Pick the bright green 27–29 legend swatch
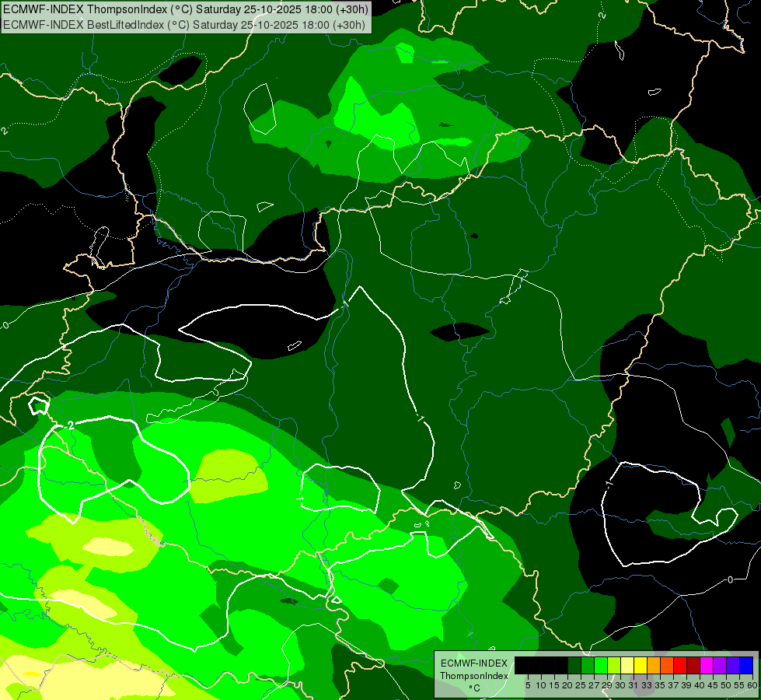The width and height of the screenshot is (761, 700). click(x=601, y=666)
